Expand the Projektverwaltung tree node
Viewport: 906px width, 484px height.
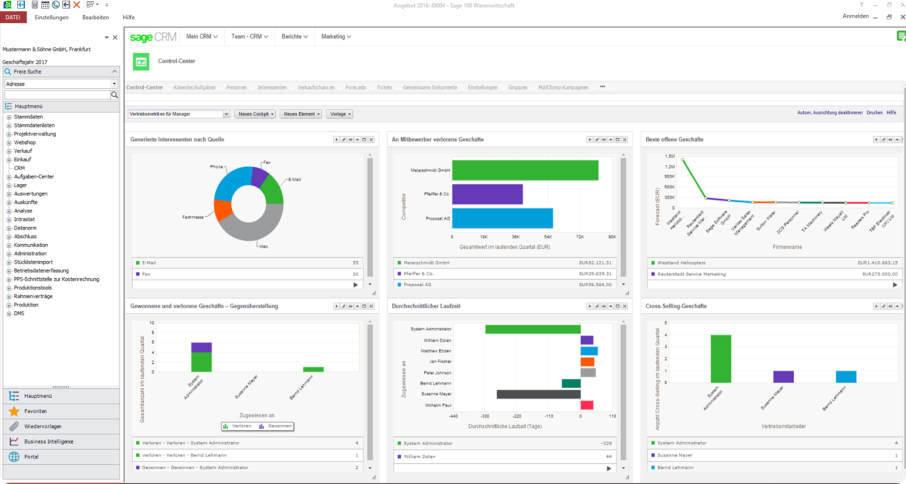click(x=9, y=134)
